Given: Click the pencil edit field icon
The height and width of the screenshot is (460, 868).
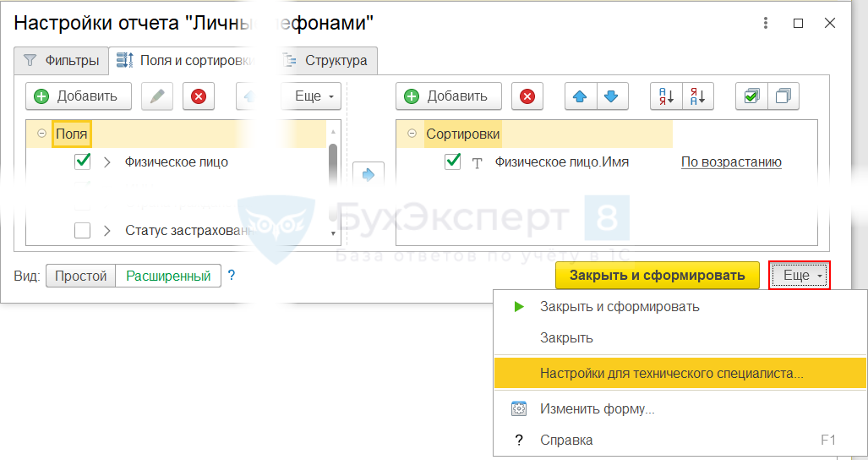Looking at the screenshot, I should (157, 96).
